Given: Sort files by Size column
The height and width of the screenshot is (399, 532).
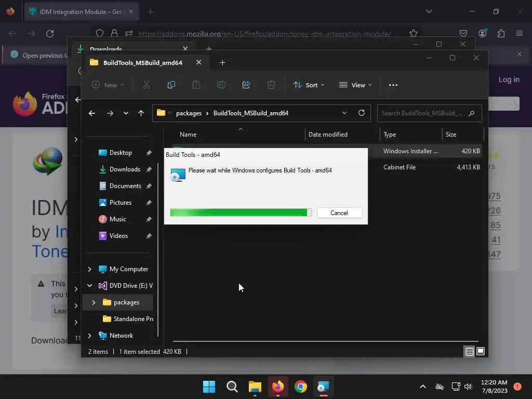Looking at the screenshot, I should (x=451, y=135).
